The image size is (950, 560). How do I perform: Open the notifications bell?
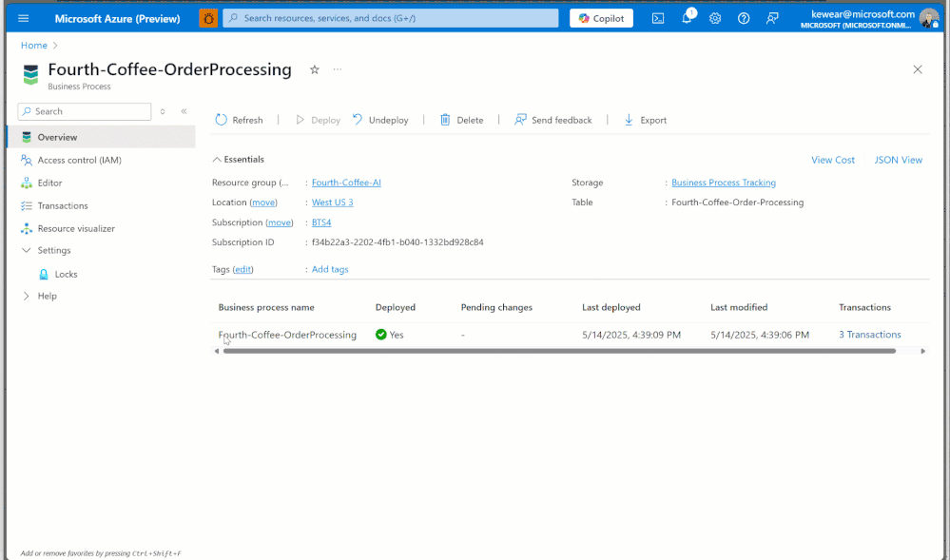tap(687, 18)
